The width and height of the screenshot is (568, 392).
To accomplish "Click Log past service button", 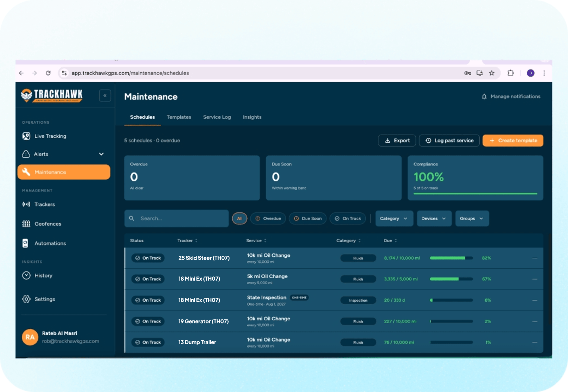I will (x=449, y=141).
